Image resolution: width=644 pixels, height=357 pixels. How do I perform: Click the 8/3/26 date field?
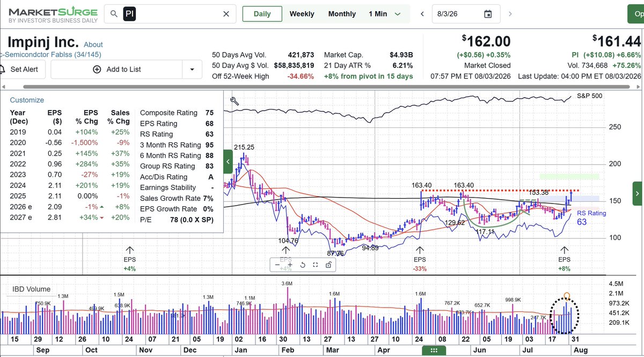[x=466, y=14]
